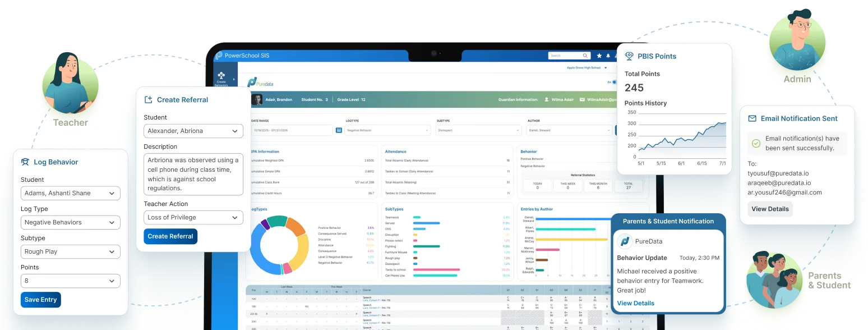Click the orange donut segment in LogTypes

tap(296, 226)
